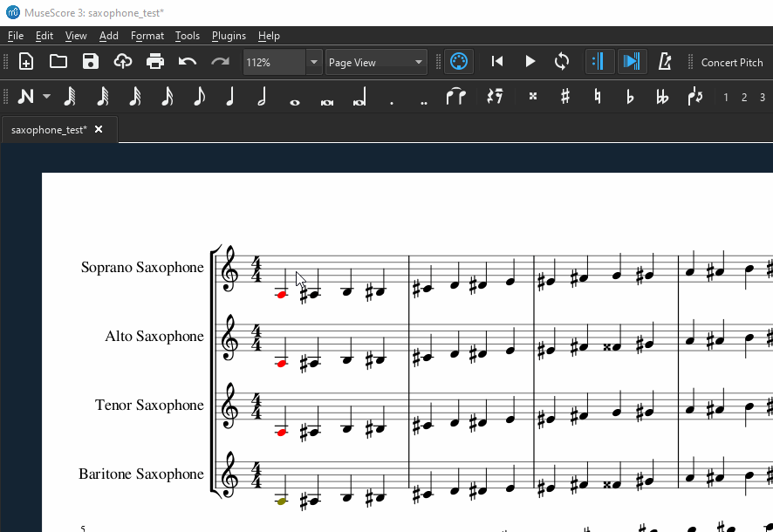The height and width of the screenshot is (532, 773).
Task: Add a sharp accidental from the toolbar
Action: pyautogui.click(x=565, y=97)
